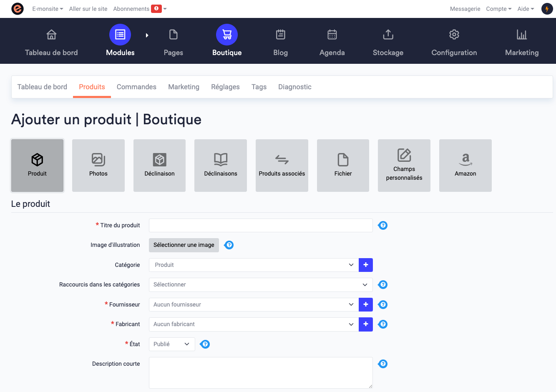The image size is (556, 392).
Task: Expand the Abonnements menu
Action: tap(140, 9)
